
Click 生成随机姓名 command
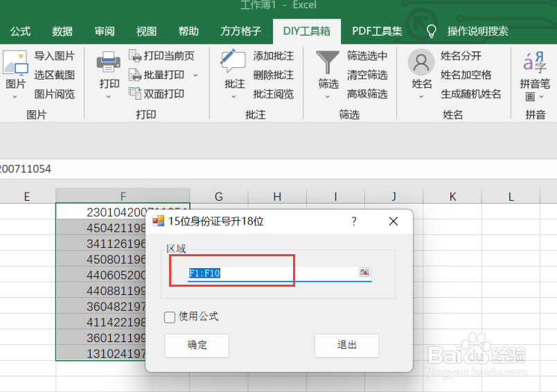click(470, 93)
